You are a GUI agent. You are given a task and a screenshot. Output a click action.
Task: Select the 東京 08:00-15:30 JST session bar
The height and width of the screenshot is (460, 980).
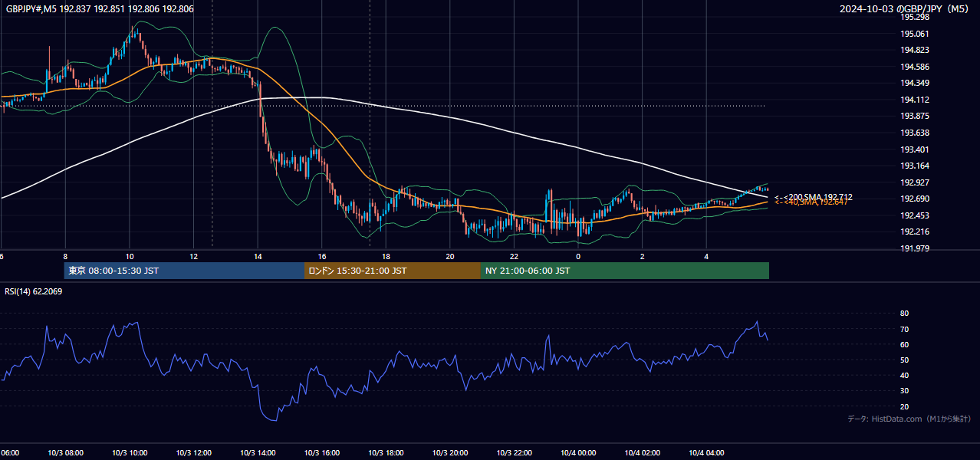(184, 271)
